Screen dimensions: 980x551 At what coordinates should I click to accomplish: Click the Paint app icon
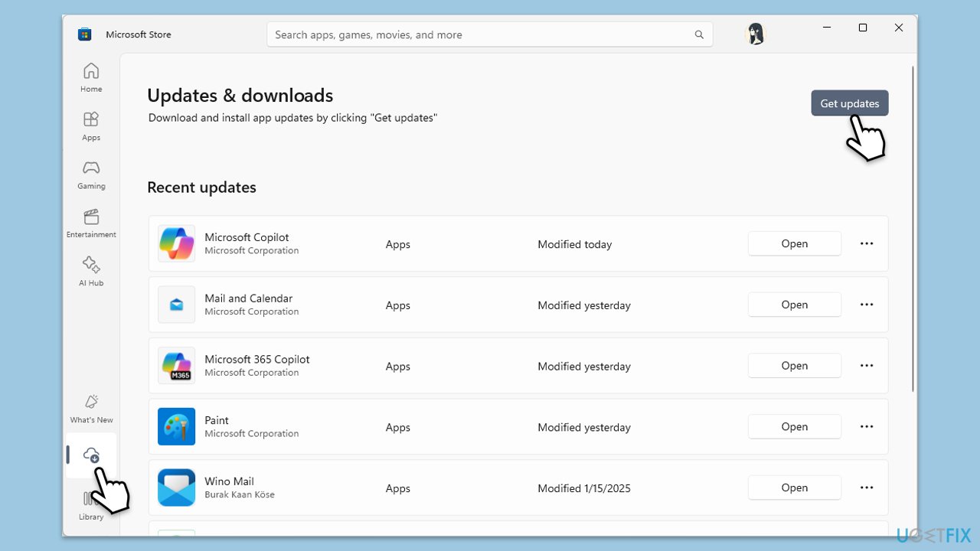[x=176, y=427]
